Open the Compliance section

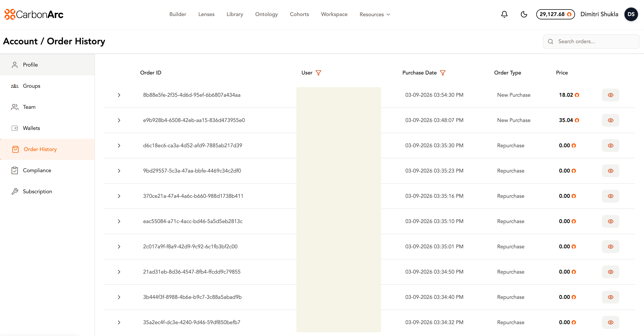(x=37, y=170)
